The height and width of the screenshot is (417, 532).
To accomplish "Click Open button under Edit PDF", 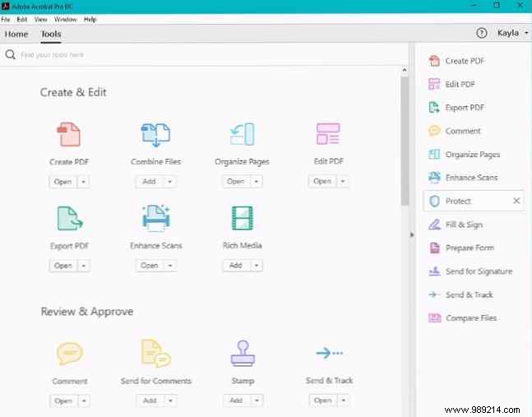I will (322, 181).
